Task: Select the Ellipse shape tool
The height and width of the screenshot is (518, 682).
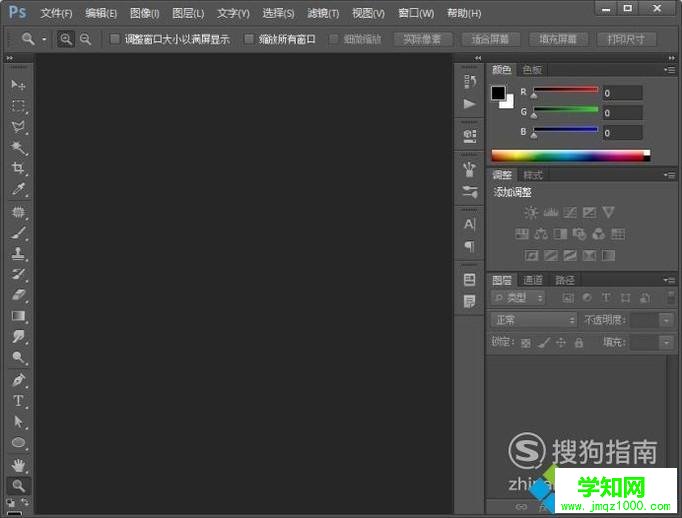Action: point(18,442)
